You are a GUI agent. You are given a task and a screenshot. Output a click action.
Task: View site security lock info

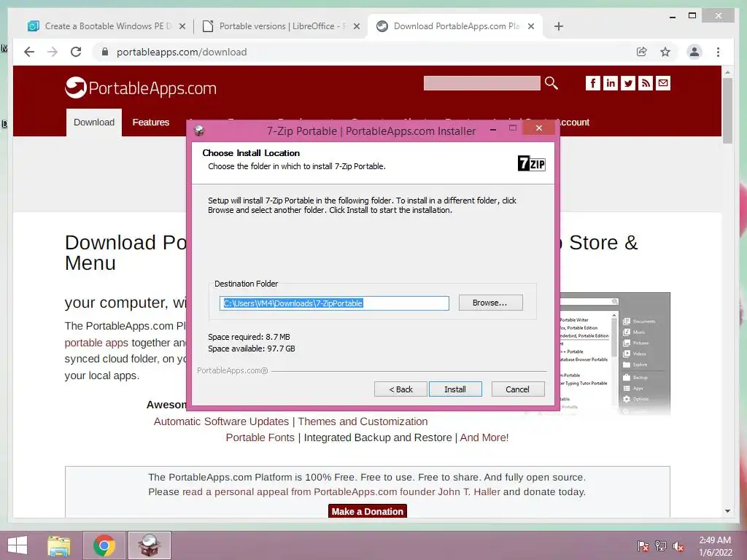[x=105, y=52]
